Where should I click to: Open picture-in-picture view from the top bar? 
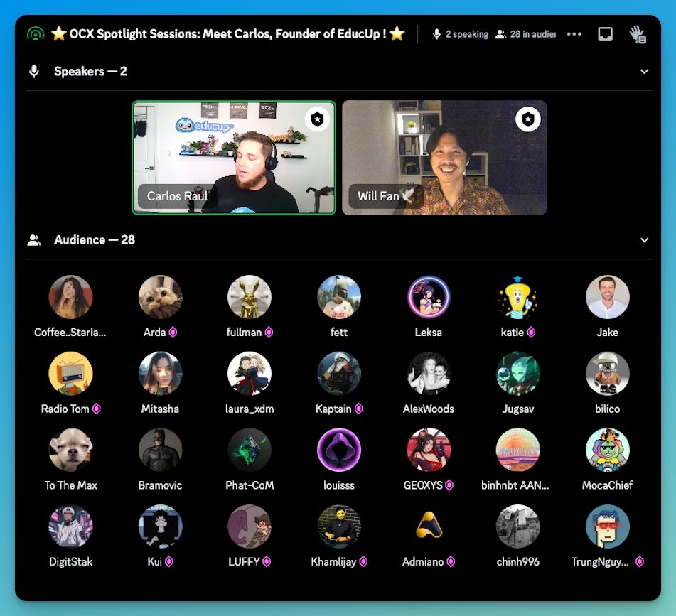604,33
